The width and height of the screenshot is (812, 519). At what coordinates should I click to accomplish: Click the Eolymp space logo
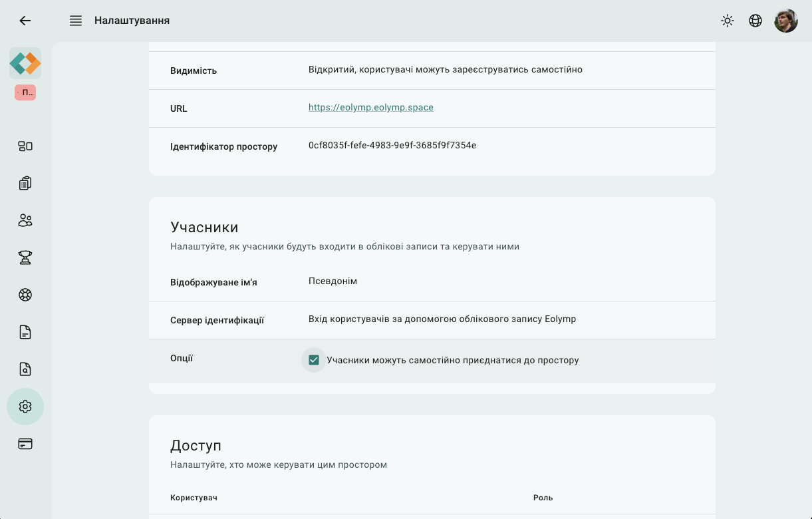[x=25, y=64]
